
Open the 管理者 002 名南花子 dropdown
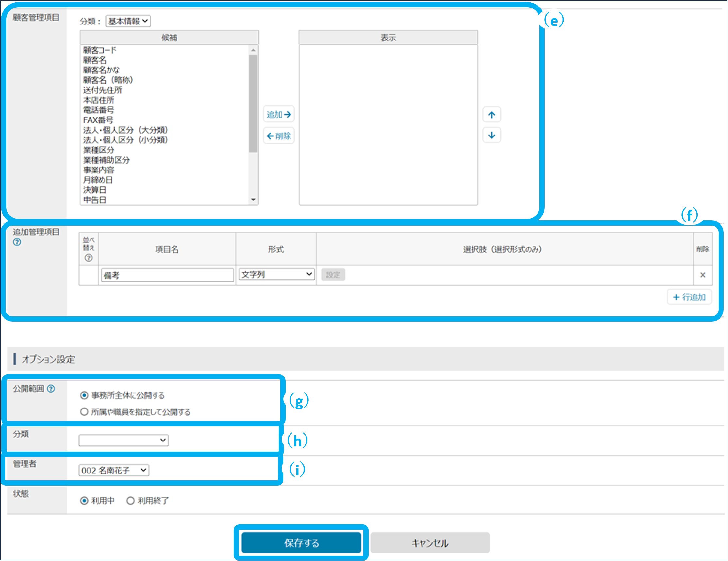[x=114, y=471]
